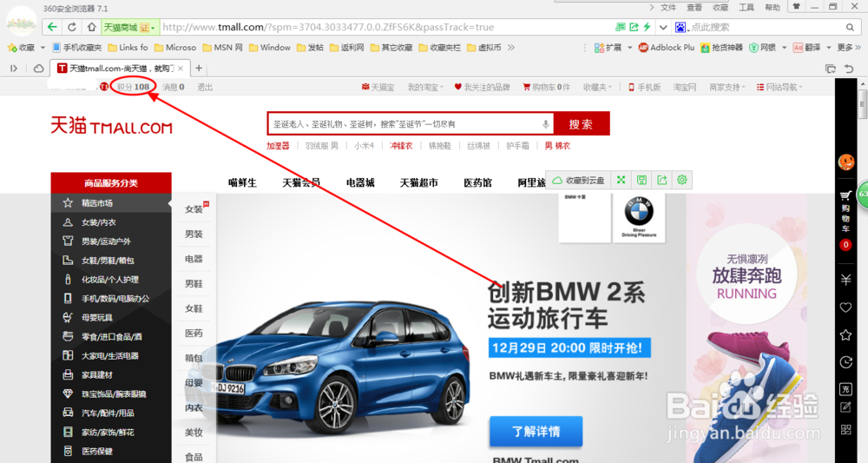868x463 pixels.
Task: Click the green lightning speed icon
Action: 647,27
